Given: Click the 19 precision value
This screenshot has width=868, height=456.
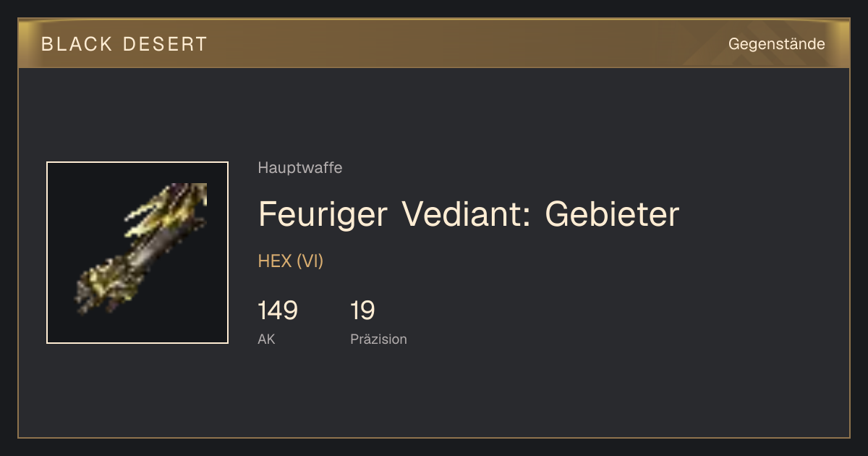Looking at the screenshot, I should 362,311.
